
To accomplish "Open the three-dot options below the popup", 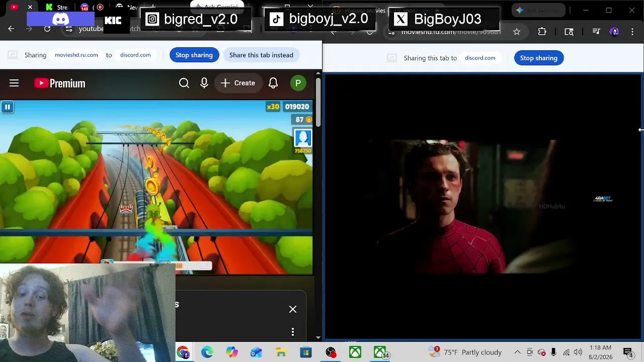I will 293,332.
